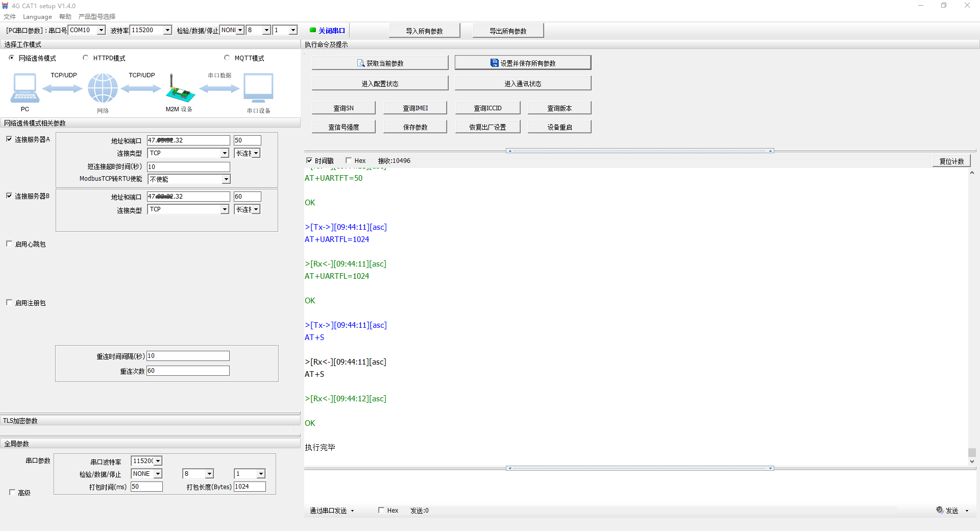Click the 查询IMEI button
Viewport: 980px width, 531px height.
coord(415,108)
